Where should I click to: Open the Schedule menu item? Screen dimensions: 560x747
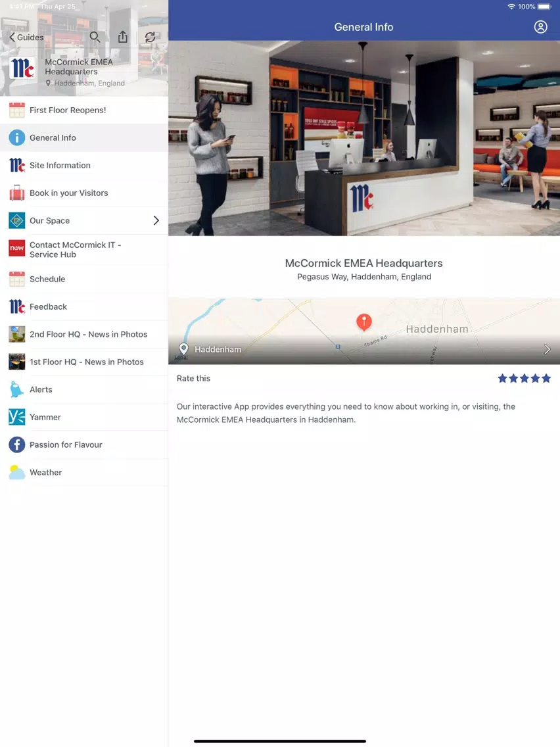click(x=84, y=279)
